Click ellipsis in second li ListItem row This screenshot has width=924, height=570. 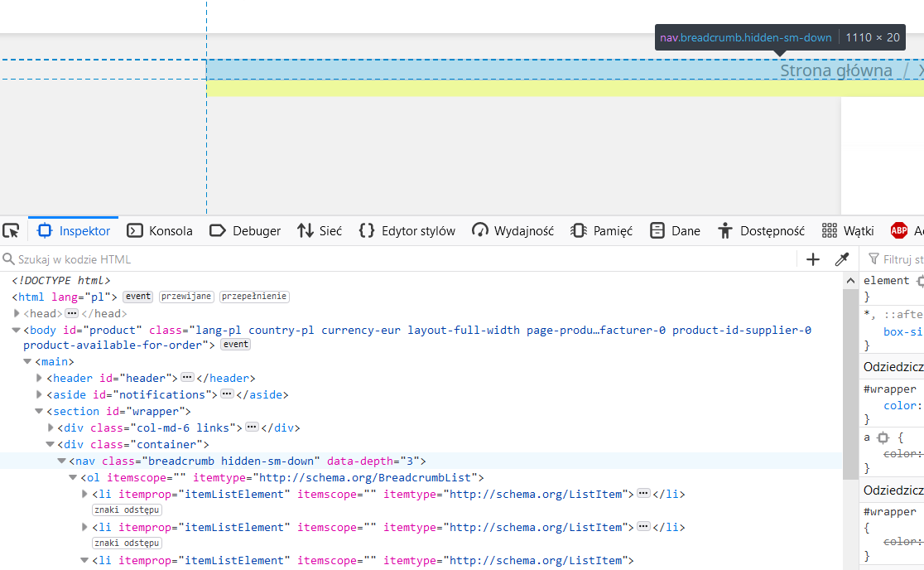point(643,526)
